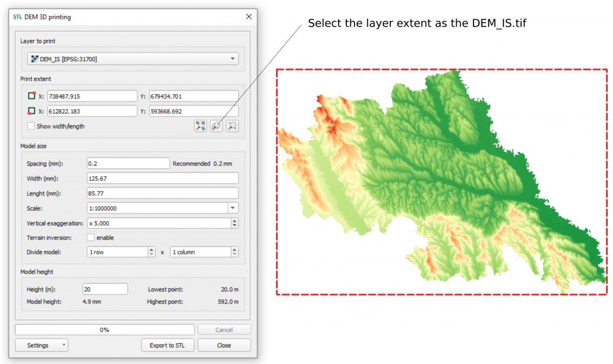613x364 pixels.
Task: Click the DEM_IS layer thumbnail icon
Action: tap(34, 58)
